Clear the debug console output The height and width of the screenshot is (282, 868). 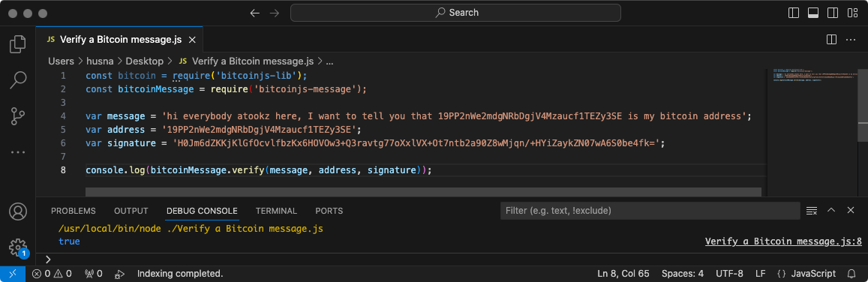812,210
